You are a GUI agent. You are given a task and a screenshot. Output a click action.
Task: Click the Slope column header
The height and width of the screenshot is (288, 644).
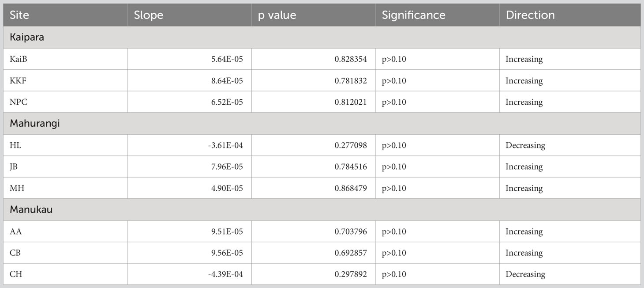[x=189, y=15]
